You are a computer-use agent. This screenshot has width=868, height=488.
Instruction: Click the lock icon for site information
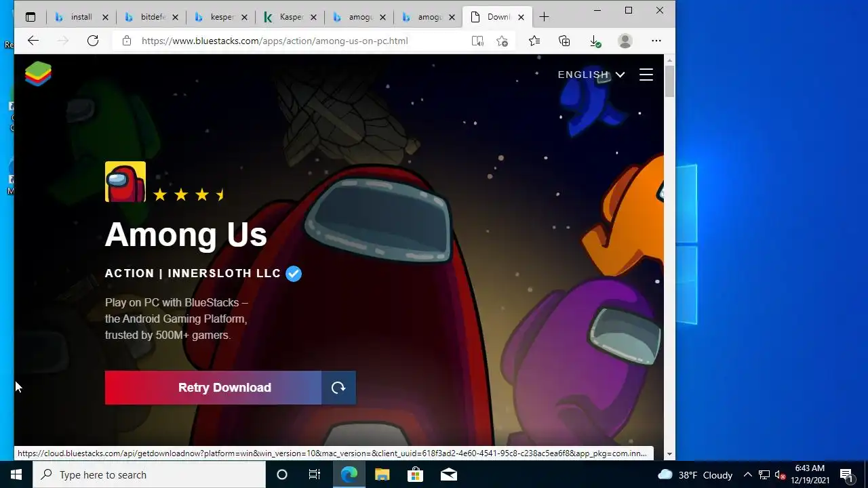[126, 41]
